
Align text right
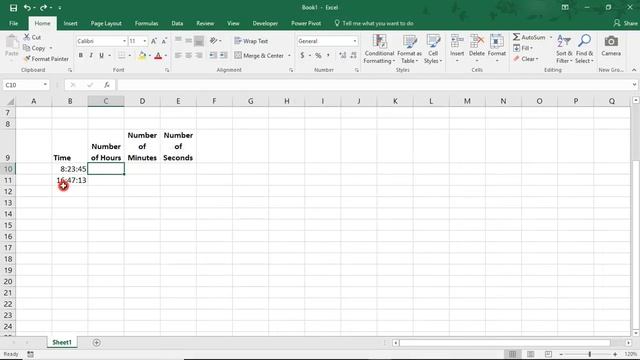[x=199, y=56]
